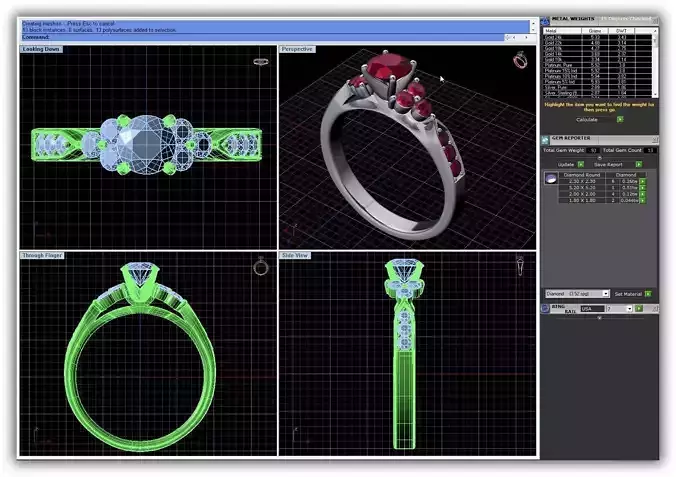This screenshot has height=477, width=676.
Task: Close the Metal Weights panel
Action: pos(654,21)
